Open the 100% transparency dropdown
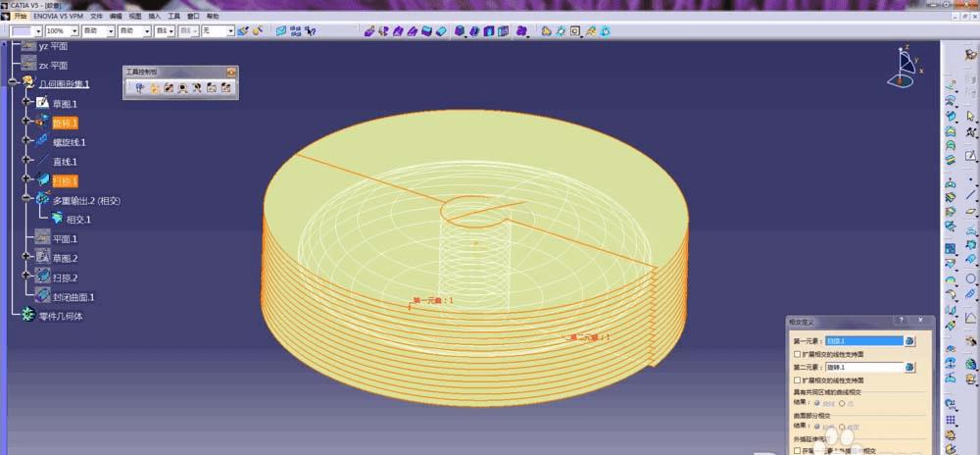The image size is (980, 455). [x=75, y=30]
